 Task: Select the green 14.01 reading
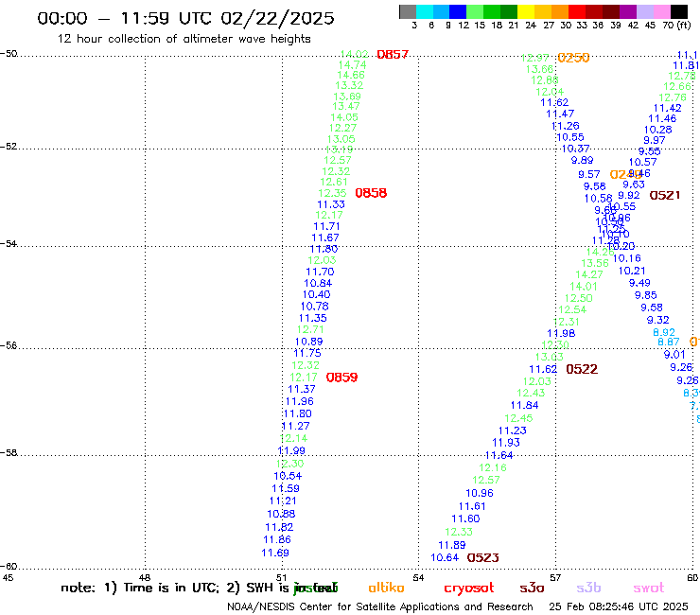tap(584, 287)
